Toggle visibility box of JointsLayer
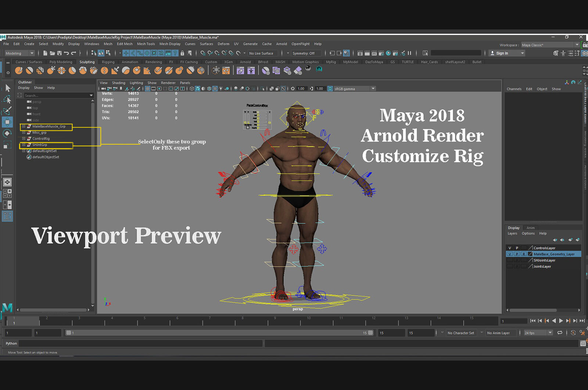Image resolution: width=588 pixels, height=390 pixels. point(510,266)
